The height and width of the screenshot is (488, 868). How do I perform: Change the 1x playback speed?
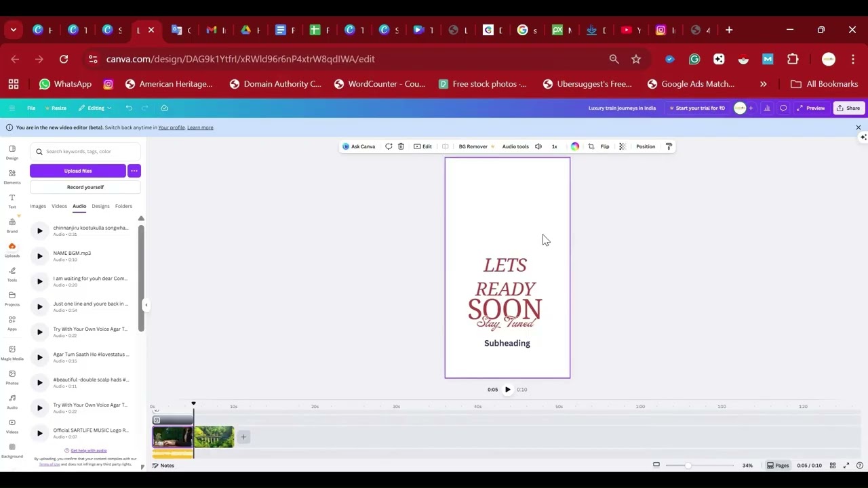click(x=554, y=146)
